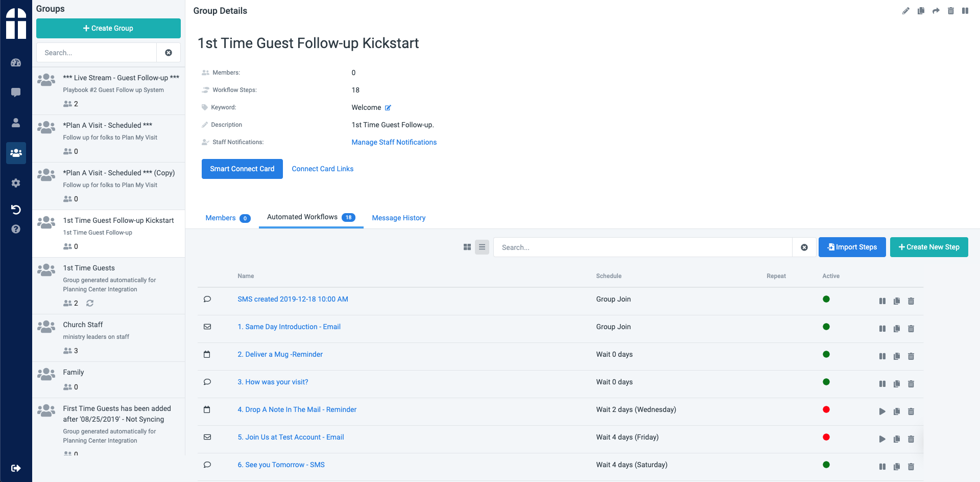Clear the groups search box
980x482 pixels.
(x=169, y=53)
